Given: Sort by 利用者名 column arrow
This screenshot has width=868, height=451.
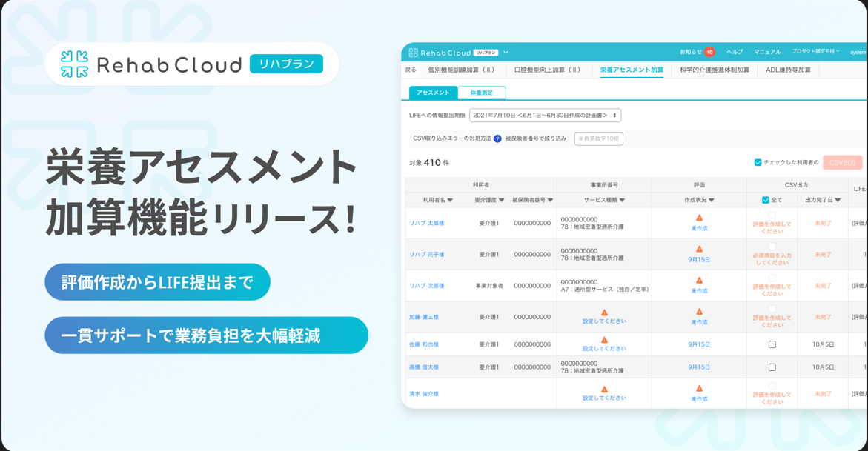Looking at the screenshot, I should [450, 201].
